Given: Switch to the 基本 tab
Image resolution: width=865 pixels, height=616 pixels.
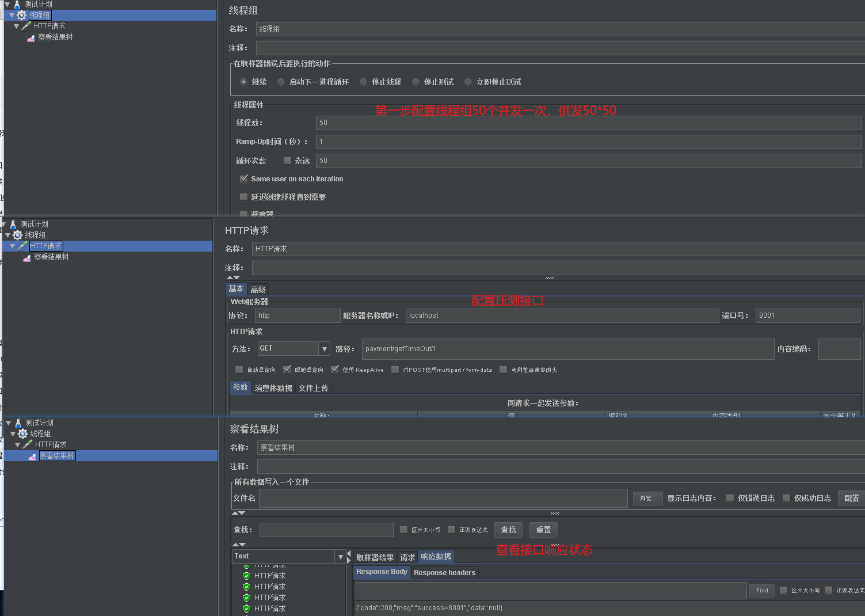Looking at the screenshot, I should (x=236, y=289).
